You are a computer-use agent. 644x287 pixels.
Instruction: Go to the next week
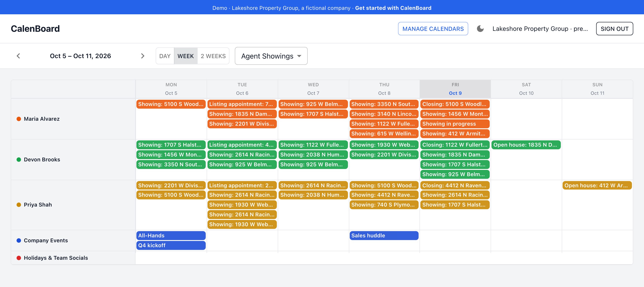coord(142,56)
